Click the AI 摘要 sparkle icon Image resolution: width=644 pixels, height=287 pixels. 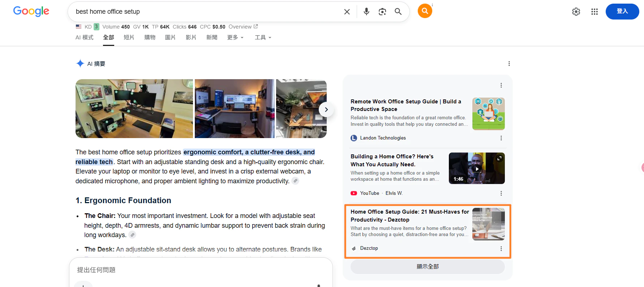tap(80, 64)
